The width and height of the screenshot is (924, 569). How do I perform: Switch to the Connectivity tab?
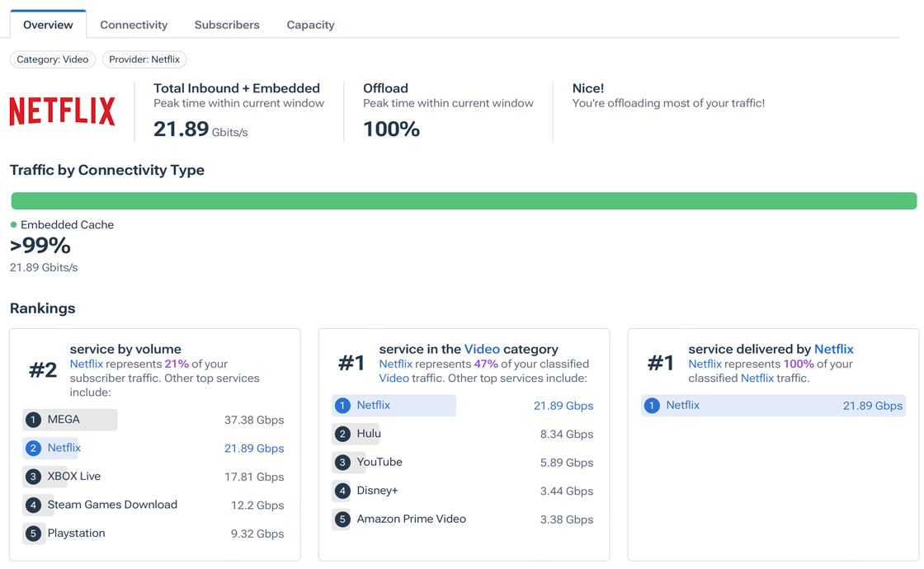(x=134, y=25)
